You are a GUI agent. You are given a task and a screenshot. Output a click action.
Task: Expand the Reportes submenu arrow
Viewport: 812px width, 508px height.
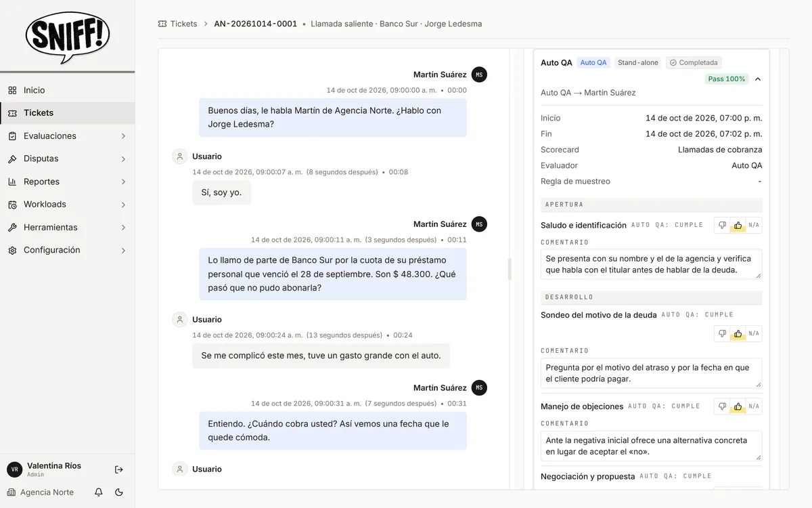tap(123, 182)
